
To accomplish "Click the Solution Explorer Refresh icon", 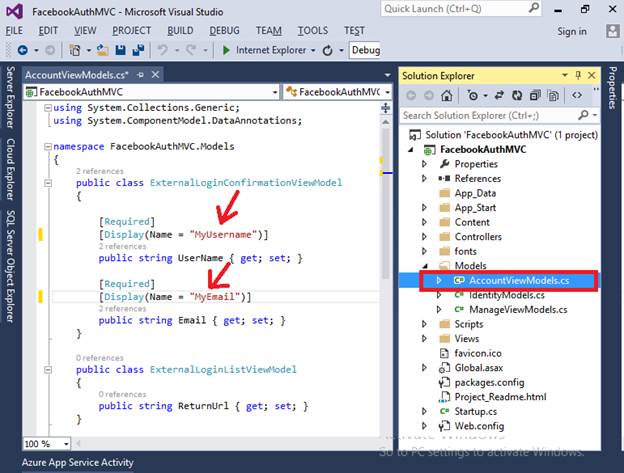I will tap(517, 95).
